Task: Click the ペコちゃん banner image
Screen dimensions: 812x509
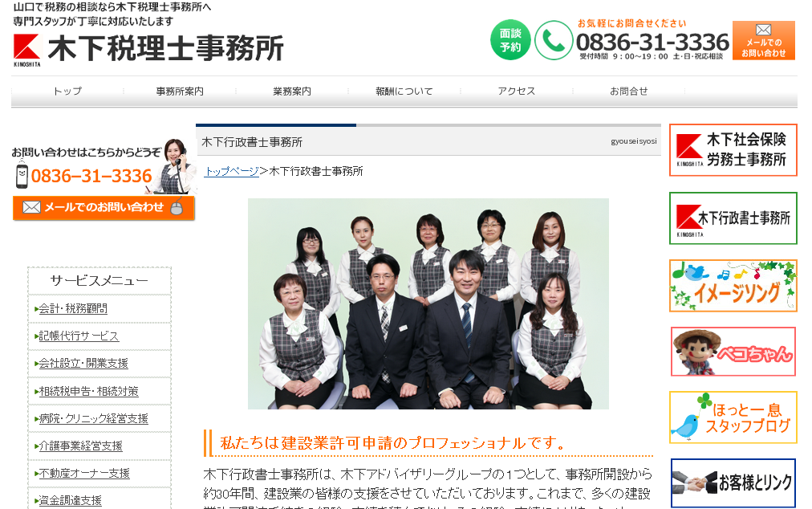Action: click(733, 352)
